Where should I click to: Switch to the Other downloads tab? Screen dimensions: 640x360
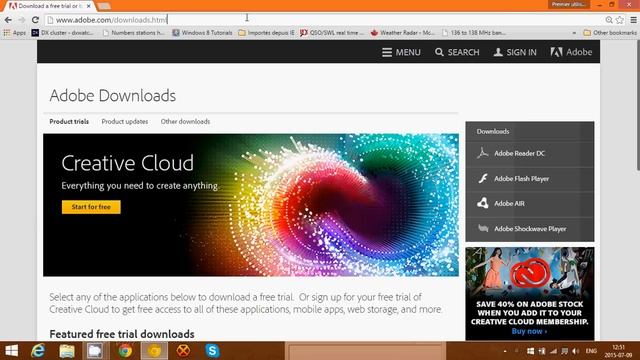pyautogui.click(x=185, y=122)
